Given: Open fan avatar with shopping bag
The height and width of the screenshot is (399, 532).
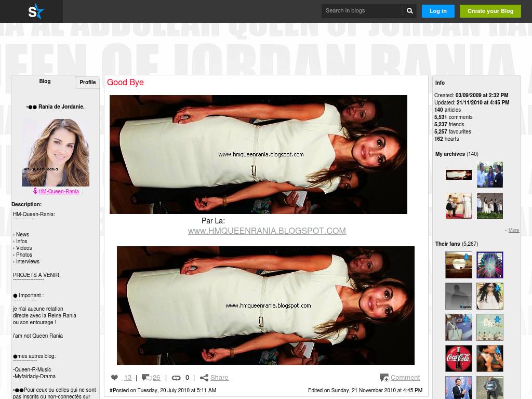Looking at the screenshot, I should tap(458, 327).
